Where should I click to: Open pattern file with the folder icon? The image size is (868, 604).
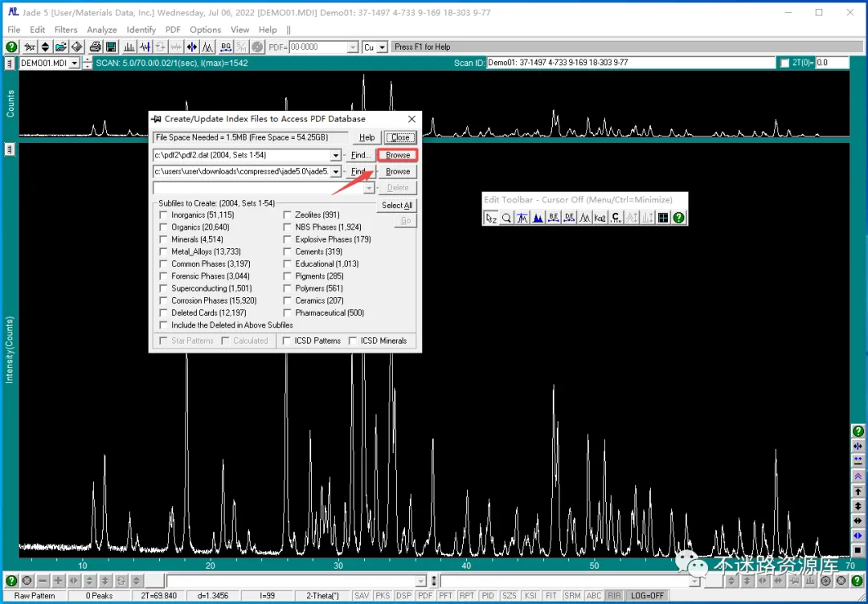pos(61,47)
